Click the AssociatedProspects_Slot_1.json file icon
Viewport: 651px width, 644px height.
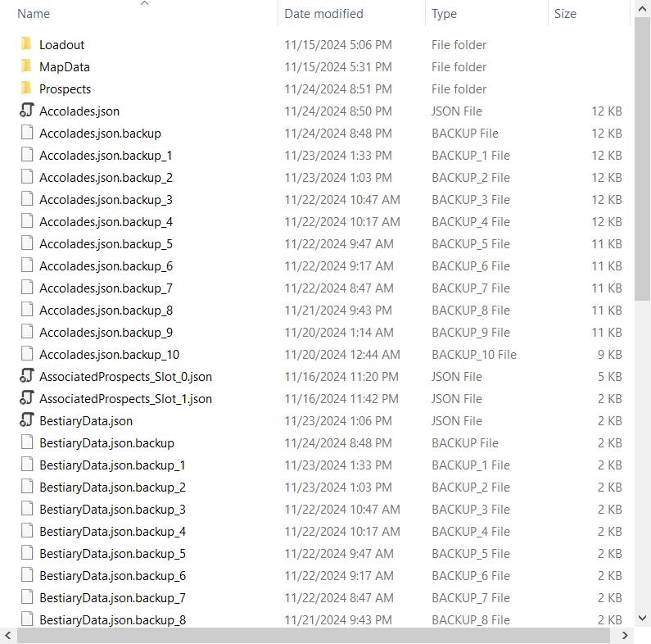pyautogui.click(x=26, y=397)
